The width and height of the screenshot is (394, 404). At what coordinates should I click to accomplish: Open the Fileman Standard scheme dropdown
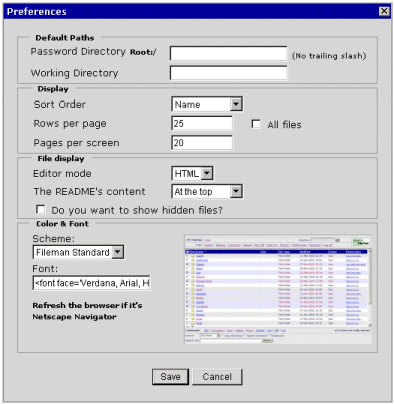click(118, 252)
